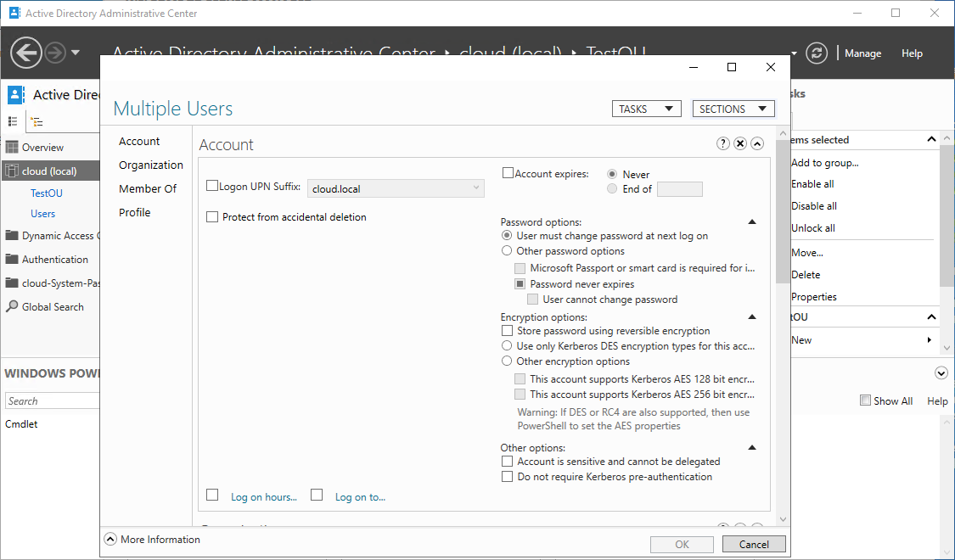Check Store password using reversible encryption
Image resolution: width=955 pixels, height=560 pixels.
click(x=507, y=331)
